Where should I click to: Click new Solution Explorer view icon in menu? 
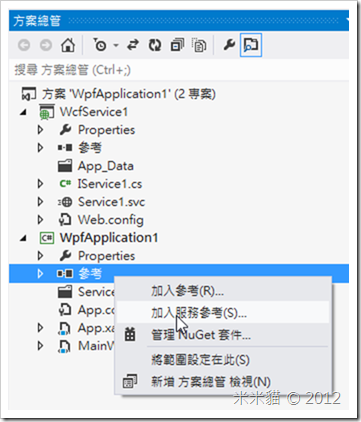[x=130, y=381]
